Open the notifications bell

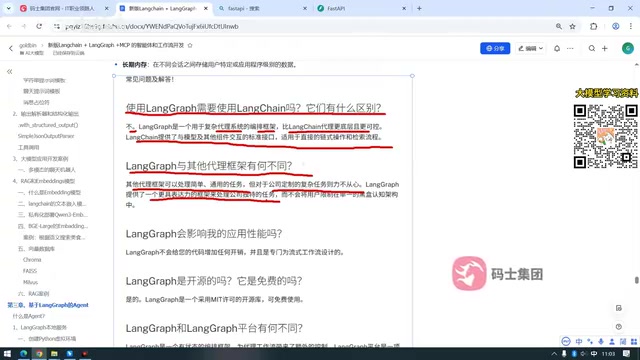pyautogui.click(x=557, y=48)
